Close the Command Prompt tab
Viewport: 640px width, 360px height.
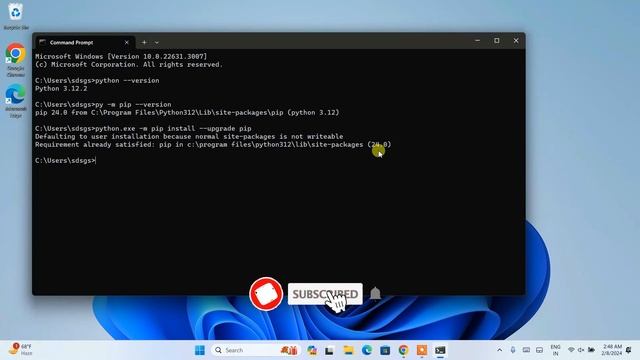pos(127,42)
